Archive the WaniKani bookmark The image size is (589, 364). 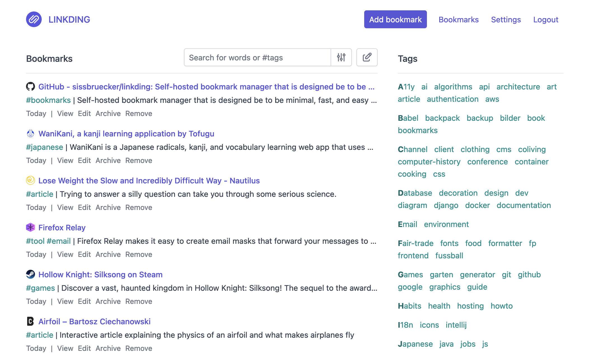coord(108,160)
